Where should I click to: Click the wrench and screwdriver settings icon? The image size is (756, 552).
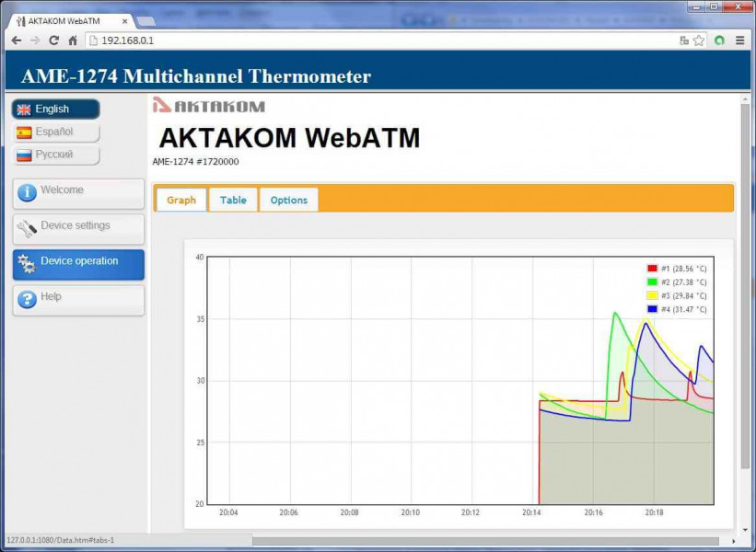coord(27,228)
